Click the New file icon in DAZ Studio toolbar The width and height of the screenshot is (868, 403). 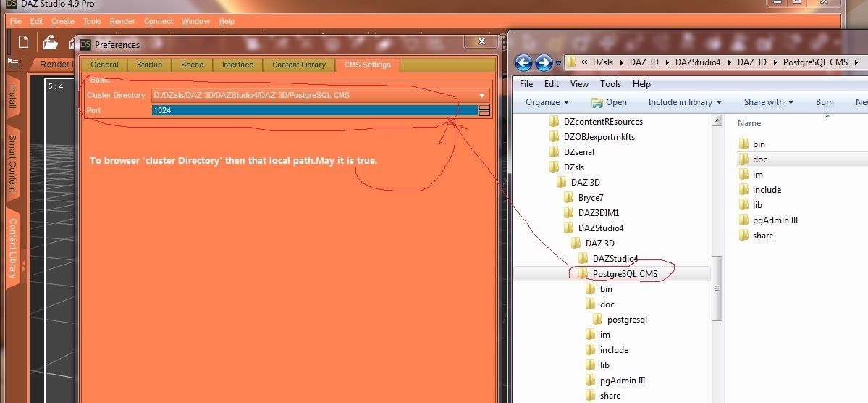(x=23, y=41)
